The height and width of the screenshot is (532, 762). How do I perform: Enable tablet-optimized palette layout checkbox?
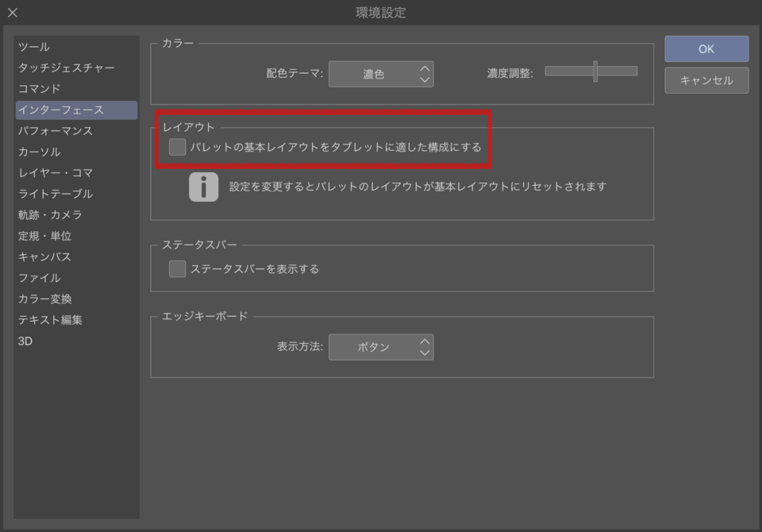pos(177,147)
